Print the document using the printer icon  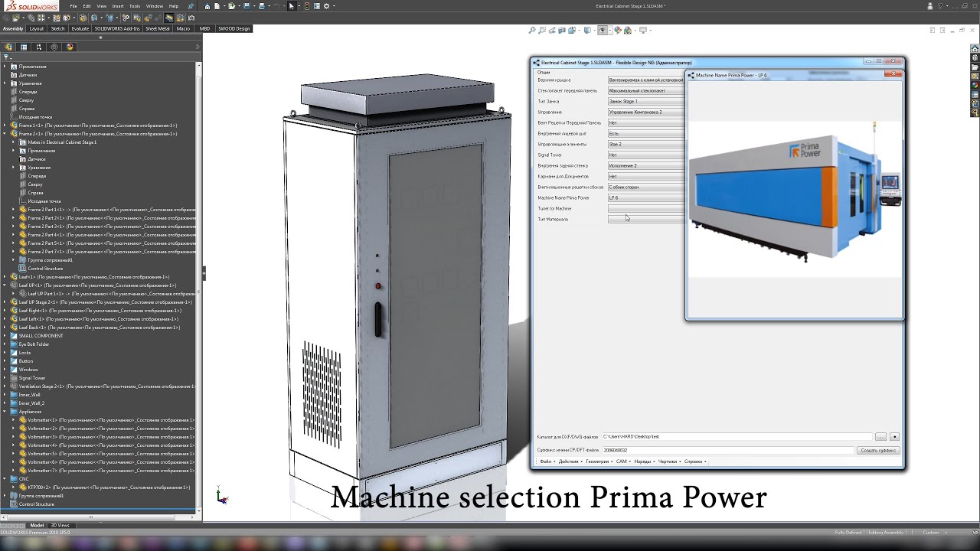pyautogui.click(x=262, y=6)
